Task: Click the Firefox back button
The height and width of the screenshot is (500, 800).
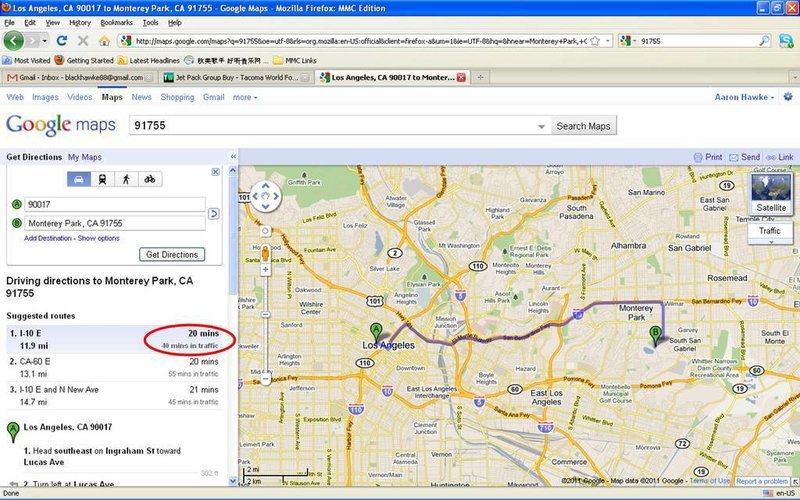Action: 14,40
